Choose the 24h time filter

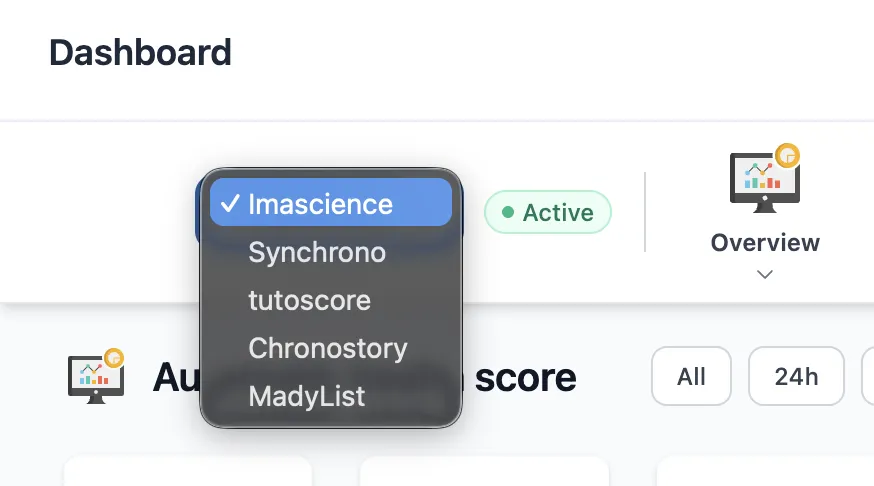[796, 377]
